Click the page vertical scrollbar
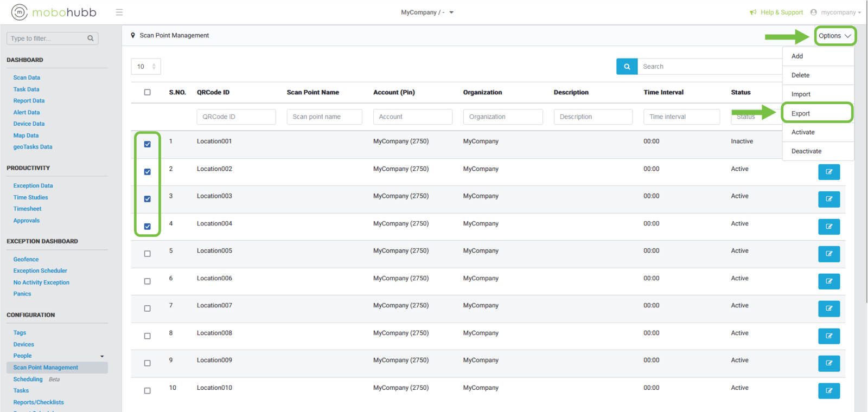The width and height of the screenshot is (868, 412). [866, 163]
